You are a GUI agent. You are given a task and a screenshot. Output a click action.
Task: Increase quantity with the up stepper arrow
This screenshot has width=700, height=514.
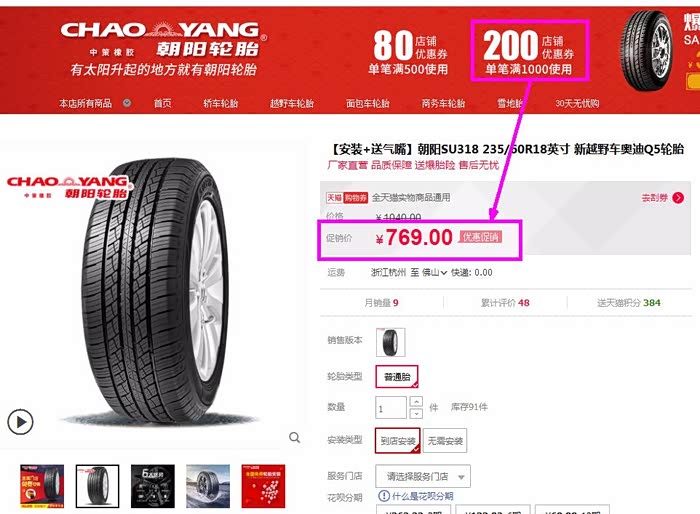416,401
